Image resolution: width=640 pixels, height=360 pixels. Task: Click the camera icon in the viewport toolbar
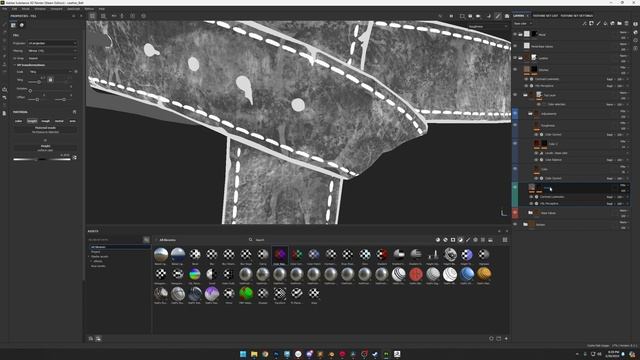[x=478, y=16]
